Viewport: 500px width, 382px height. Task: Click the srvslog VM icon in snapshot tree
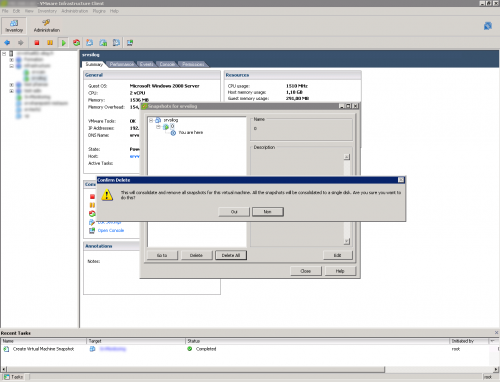(x=158, y=120)
